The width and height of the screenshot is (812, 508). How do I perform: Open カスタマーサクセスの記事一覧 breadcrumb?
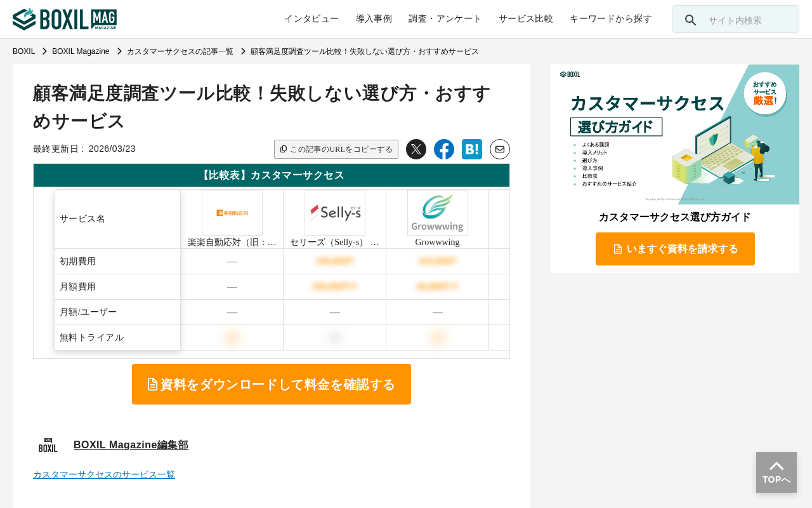(x=180, y=51)
